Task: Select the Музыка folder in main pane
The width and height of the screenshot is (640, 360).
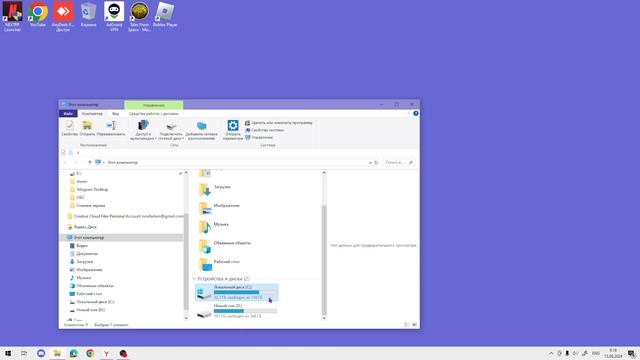Action: pos(214,227)
